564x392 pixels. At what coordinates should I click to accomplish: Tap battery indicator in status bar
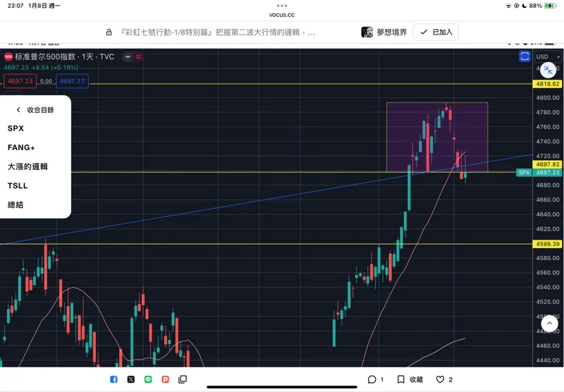pyautogui.click(x=551, y=6)
